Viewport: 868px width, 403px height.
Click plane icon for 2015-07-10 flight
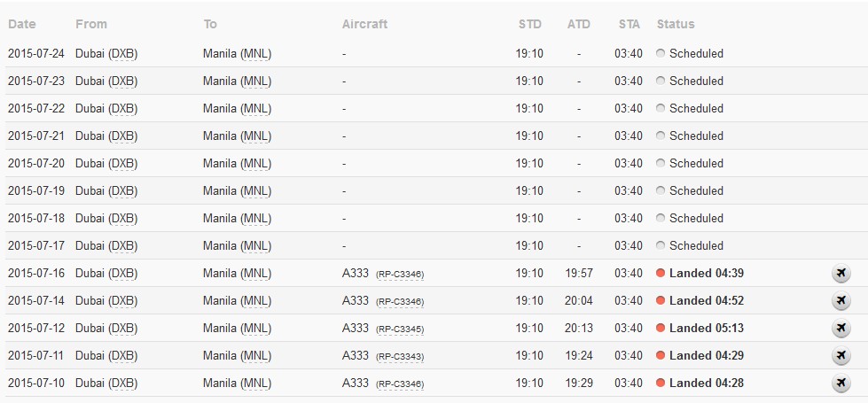(841, 383)
